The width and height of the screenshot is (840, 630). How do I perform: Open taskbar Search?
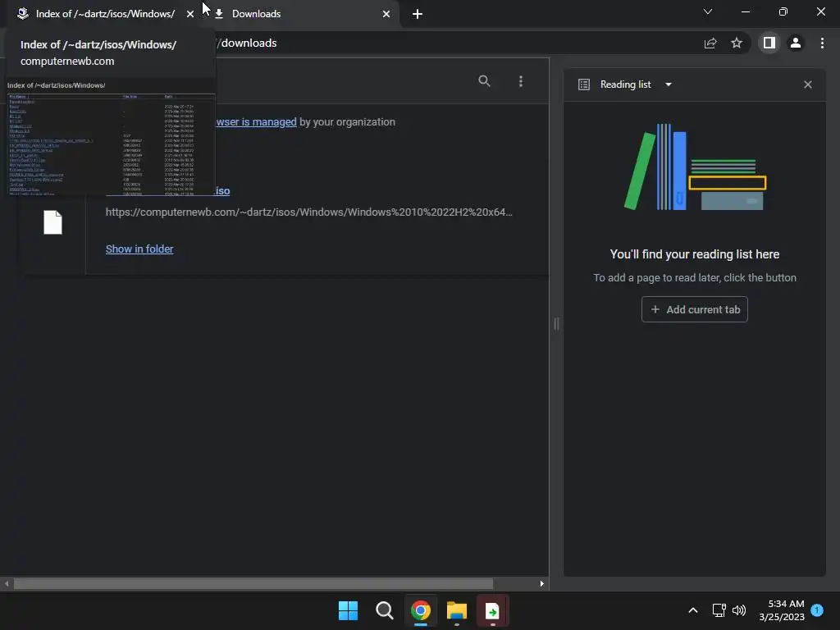pyautogui.click(x=385, y=610)
